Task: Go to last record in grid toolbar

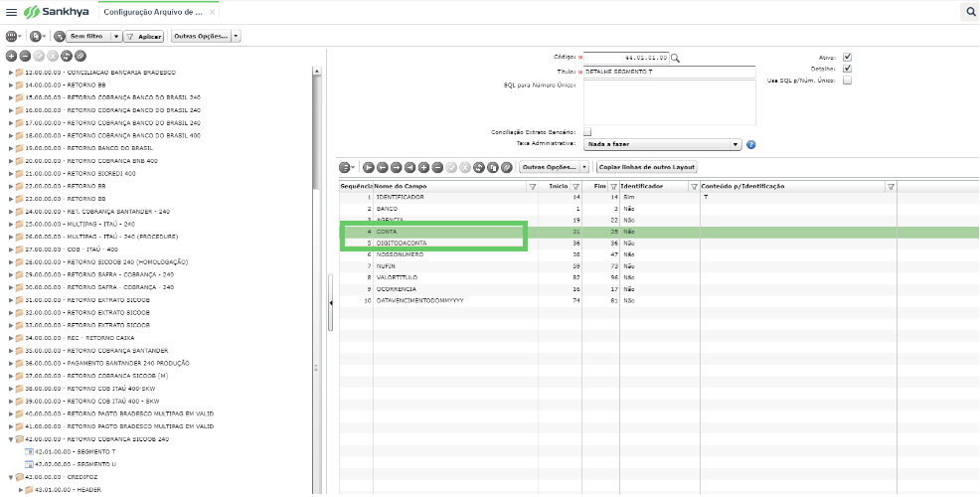Action: click(409, 168)
